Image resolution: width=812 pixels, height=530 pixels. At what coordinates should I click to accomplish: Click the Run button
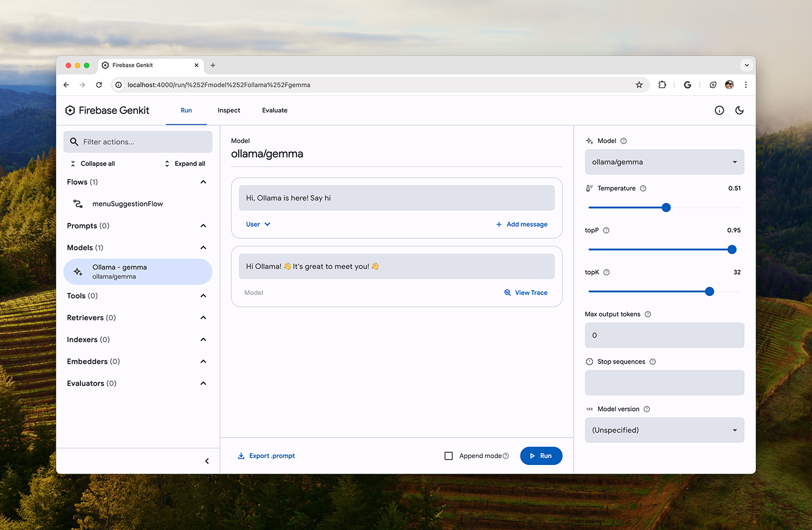tap(541, 455)
